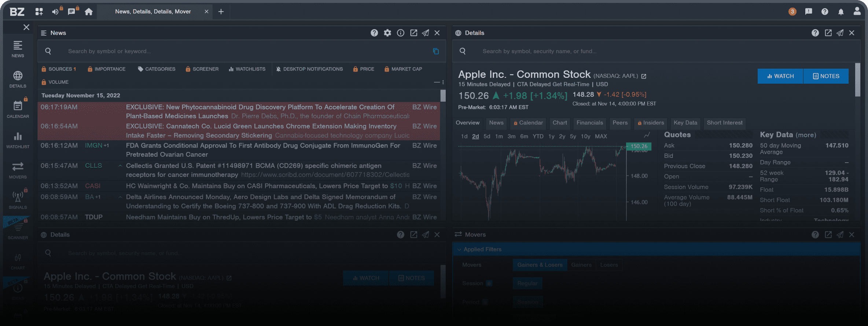This screenshot has height=326, width=868.
Task: Open the orange notification count badge
Action: [x=792, y=12]
